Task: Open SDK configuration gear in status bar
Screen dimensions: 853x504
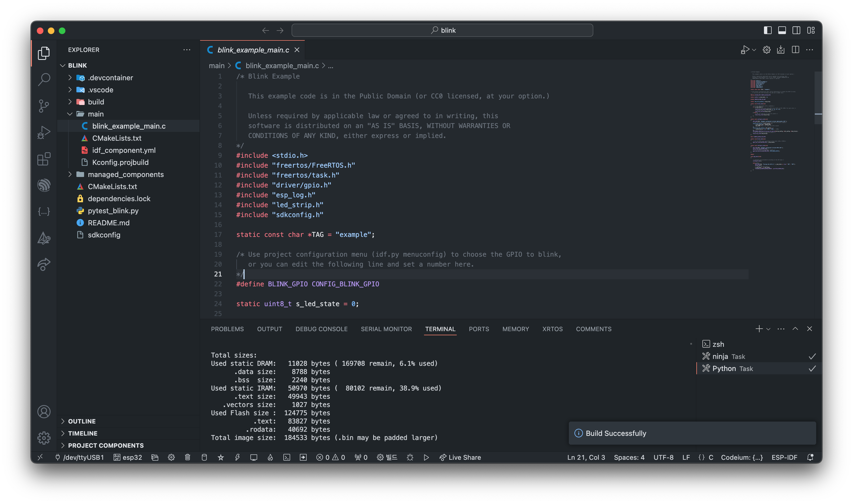Action: pos(171,458)
